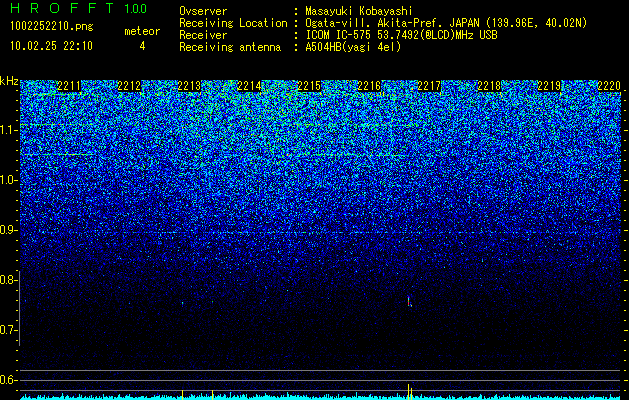Click the timestamp 10.02.25 22:10
Image resolution: width=629 pixels, height=400 pixels.
(x=51, y=46)
